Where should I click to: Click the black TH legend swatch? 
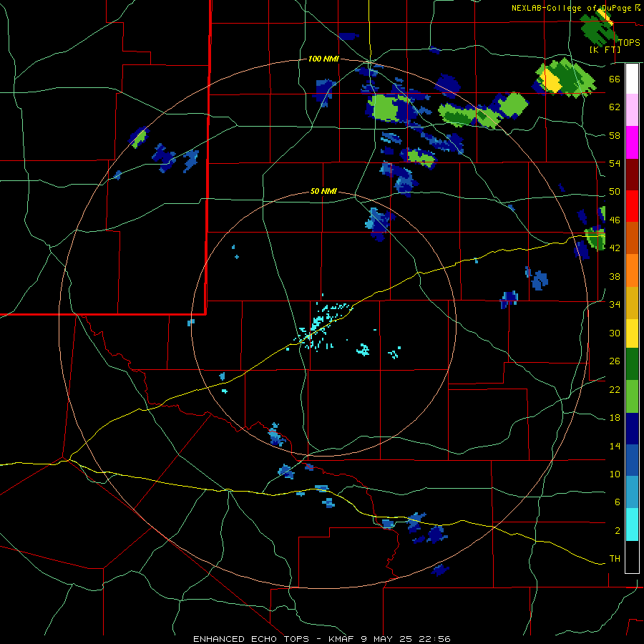point(632,557)
